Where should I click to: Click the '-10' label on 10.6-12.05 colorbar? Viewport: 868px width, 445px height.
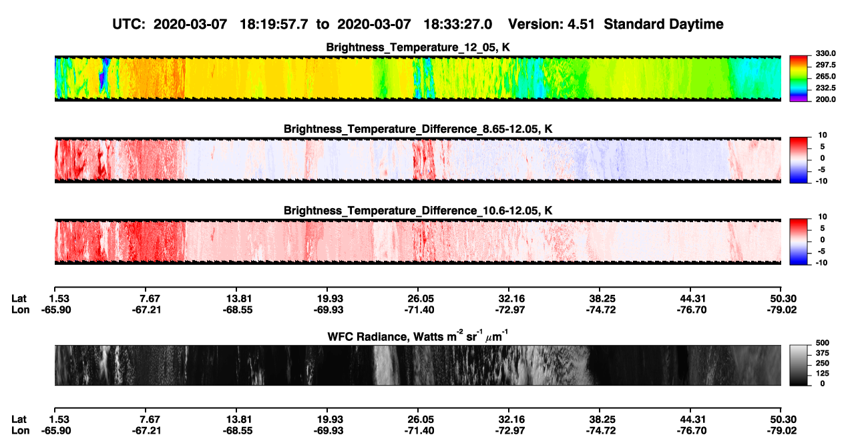tap(822, 263)
